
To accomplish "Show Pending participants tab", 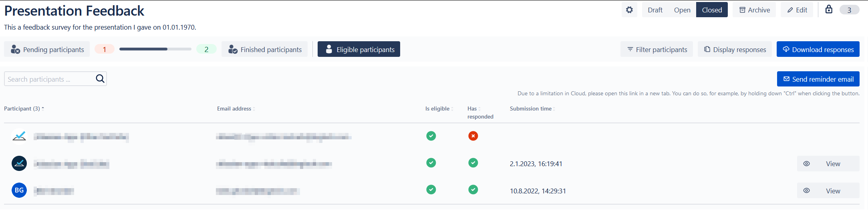I will point(47,49).
